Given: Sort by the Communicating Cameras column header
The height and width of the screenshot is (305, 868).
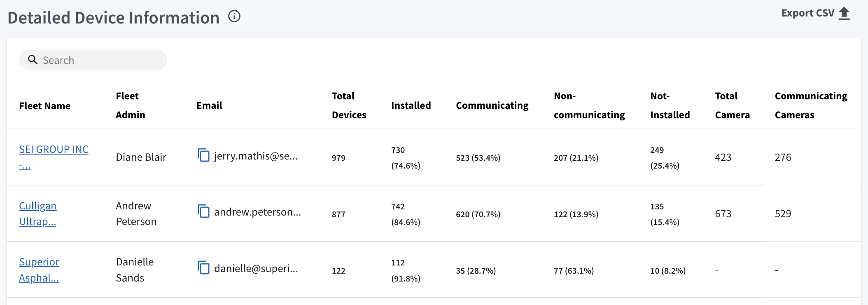Looking at the screenshot, I should pyautogui.click(x=811, y=106).
